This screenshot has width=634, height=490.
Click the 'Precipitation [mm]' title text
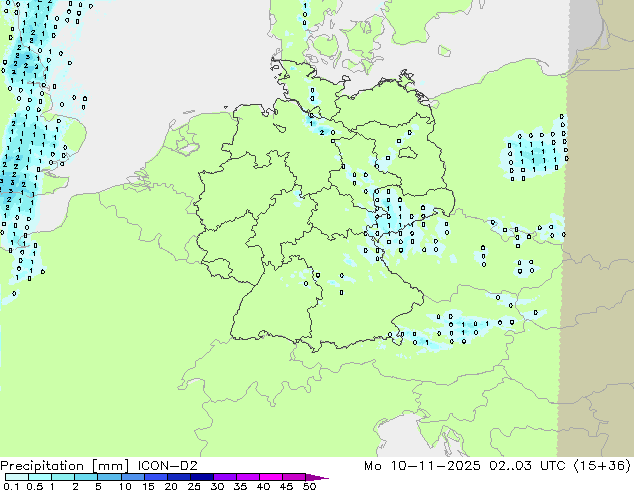(x=64, y=466)
